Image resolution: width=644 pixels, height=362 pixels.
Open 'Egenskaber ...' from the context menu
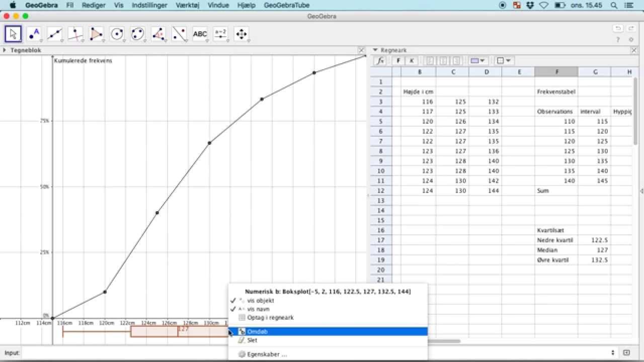pos(328,354)
